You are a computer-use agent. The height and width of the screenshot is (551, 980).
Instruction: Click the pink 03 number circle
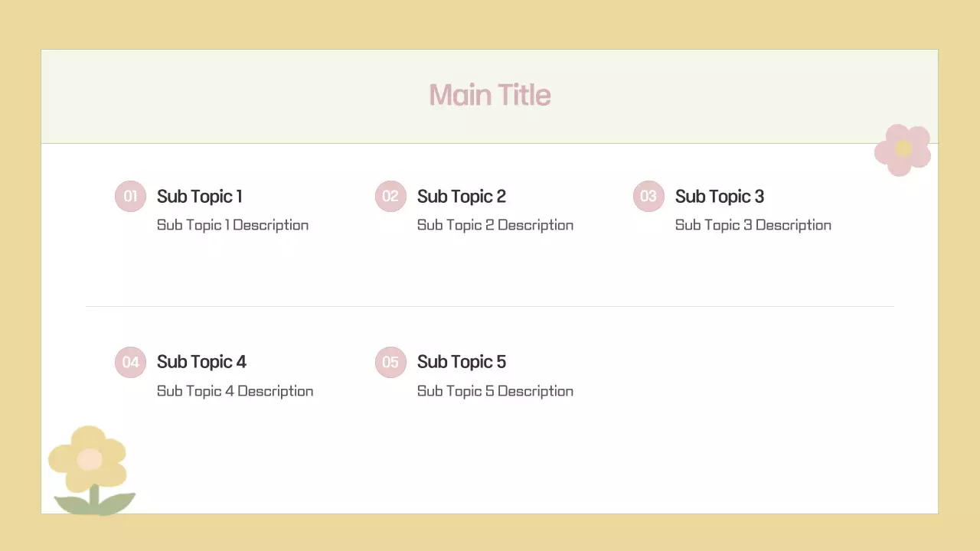pos(648,196)
